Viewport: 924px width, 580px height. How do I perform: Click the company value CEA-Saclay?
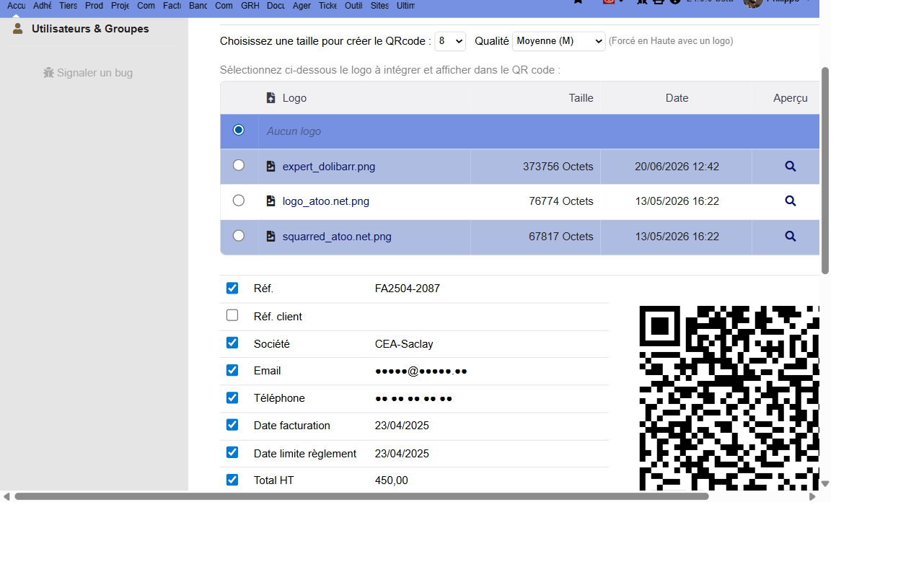404,344
